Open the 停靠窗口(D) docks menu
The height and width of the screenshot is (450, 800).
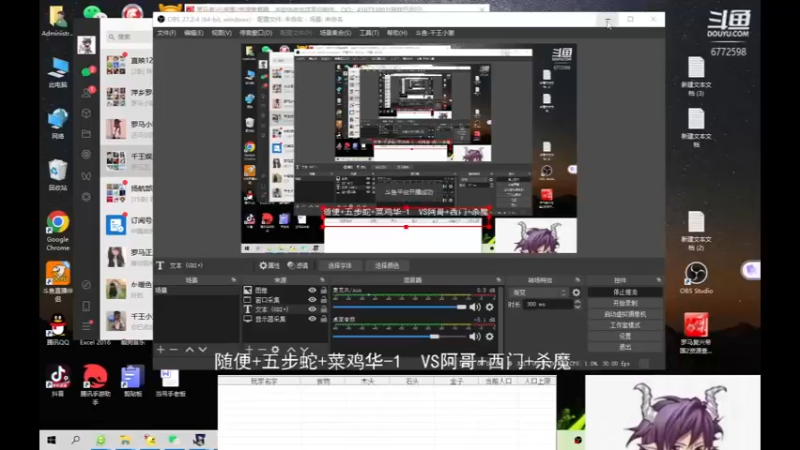256,33
